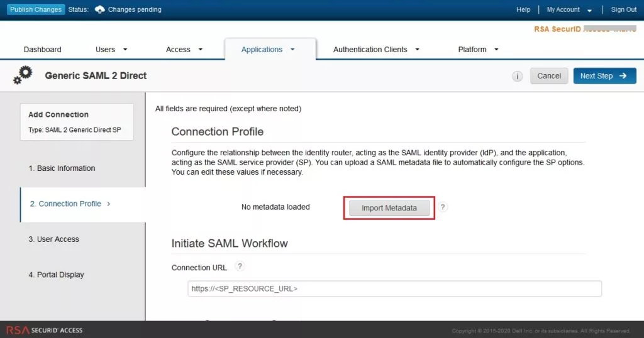Click the Import Metadata button
The width and height of the screenshot is (644, 338).
pos(389,208)
